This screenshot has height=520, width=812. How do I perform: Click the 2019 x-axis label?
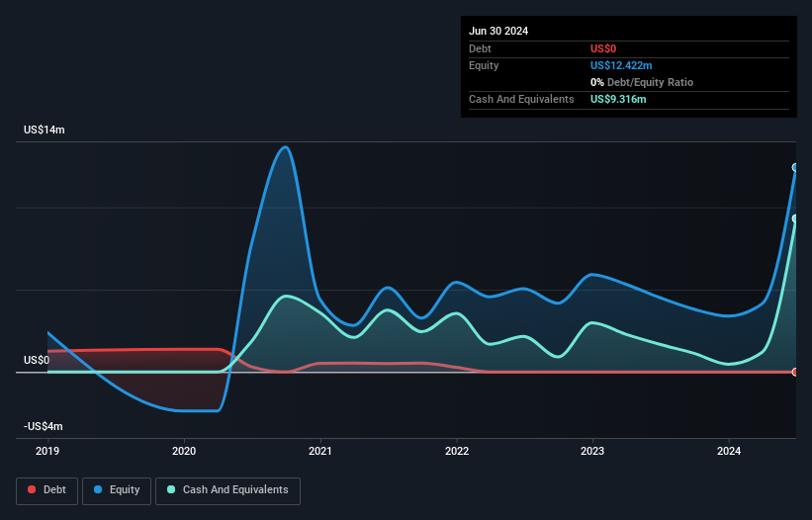47,451
